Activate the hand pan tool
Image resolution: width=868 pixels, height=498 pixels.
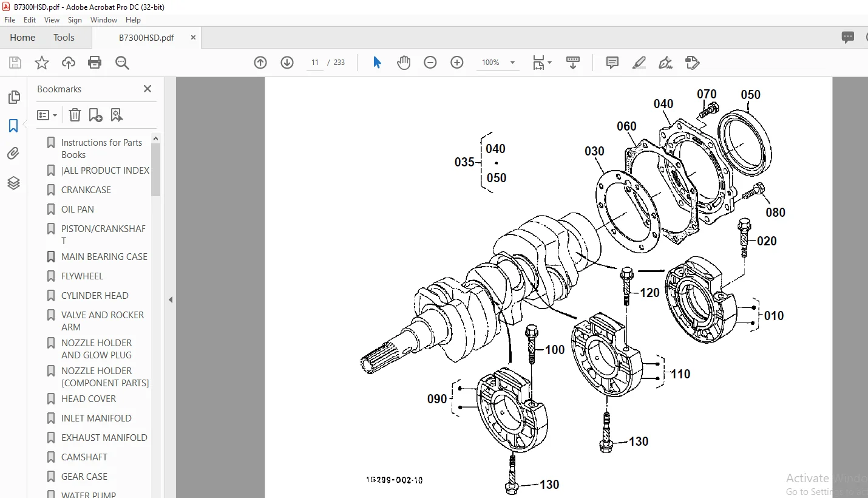tap(404, 63)
